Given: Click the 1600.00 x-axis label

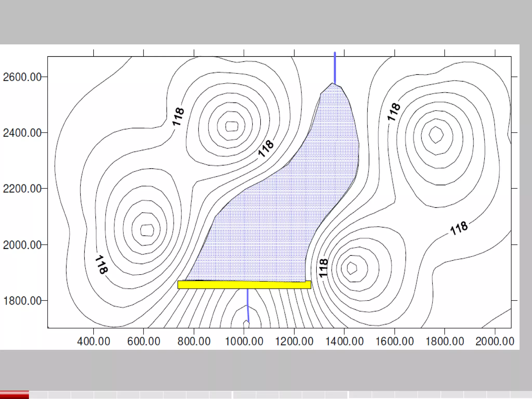Looking at the screenshot, I should click(395, 341).
